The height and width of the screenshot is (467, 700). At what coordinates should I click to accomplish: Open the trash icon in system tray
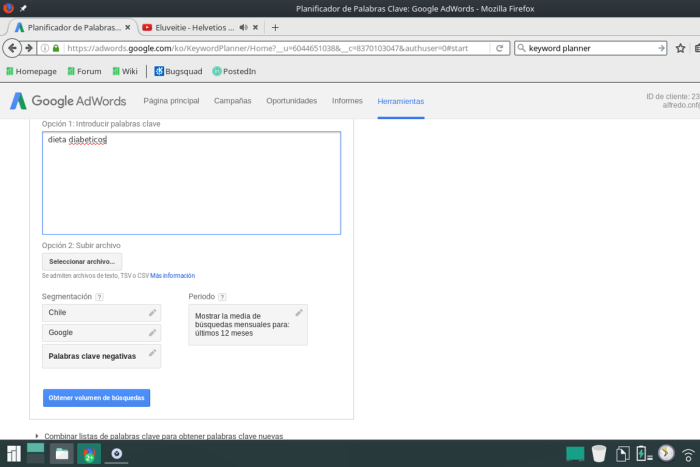pyautogui.click(x=599, y=454)
